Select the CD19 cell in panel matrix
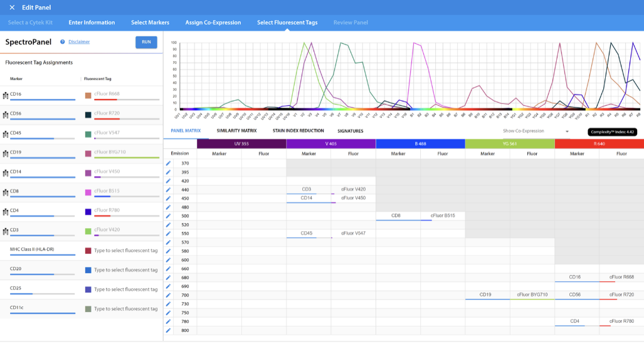The width and height of the screenshot is (644, 344). coord(487,294)
